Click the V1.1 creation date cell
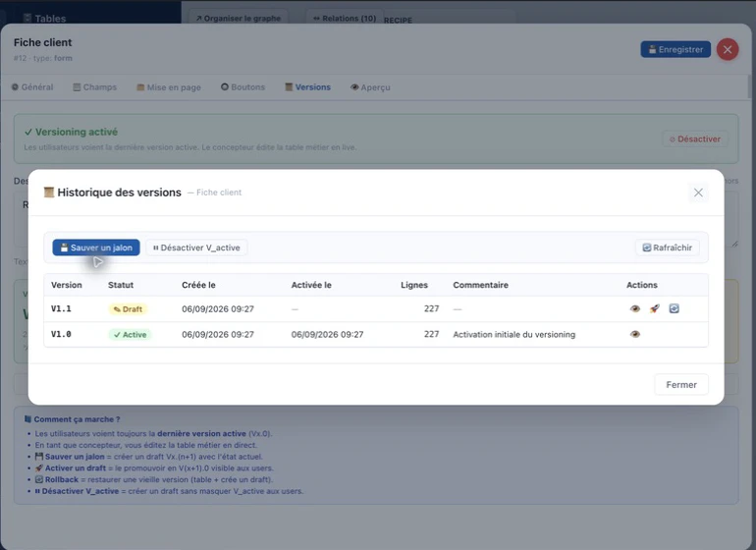This screenshot has height=550, width=756. click(x=218, y=308)
